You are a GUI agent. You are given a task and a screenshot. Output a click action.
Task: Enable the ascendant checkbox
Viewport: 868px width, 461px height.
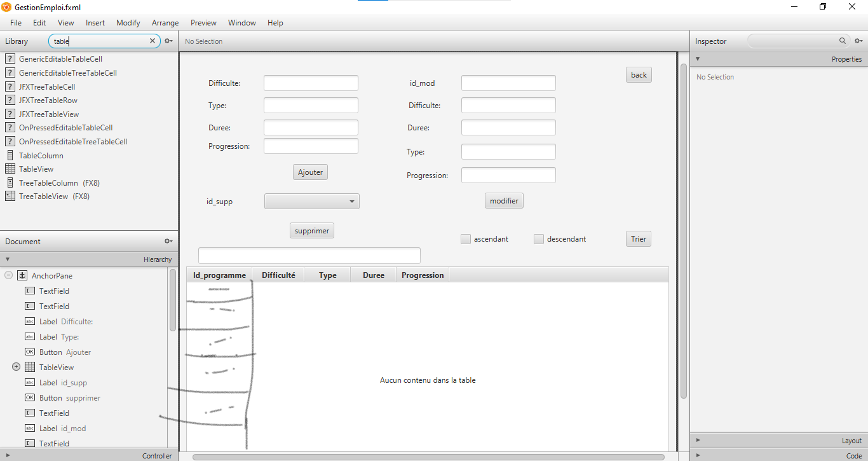pos(465,238)
